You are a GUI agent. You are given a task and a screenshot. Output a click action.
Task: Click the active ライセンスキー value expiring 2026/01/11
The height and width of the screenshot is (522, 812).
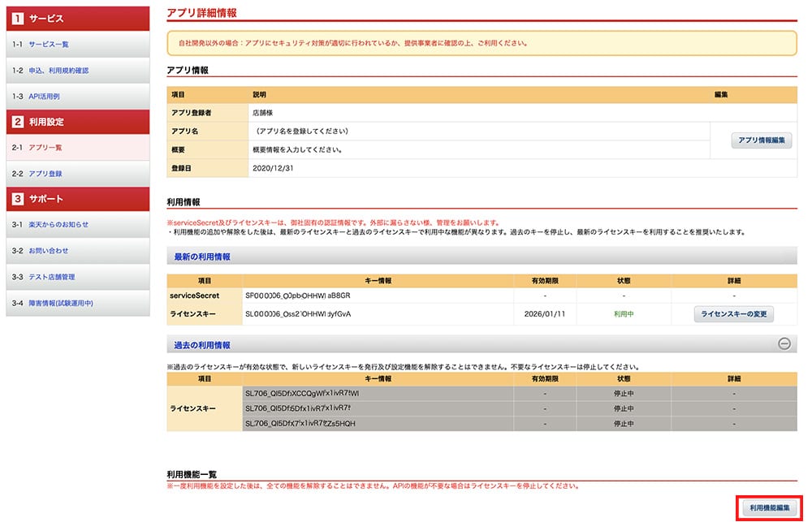click(303, 314)
